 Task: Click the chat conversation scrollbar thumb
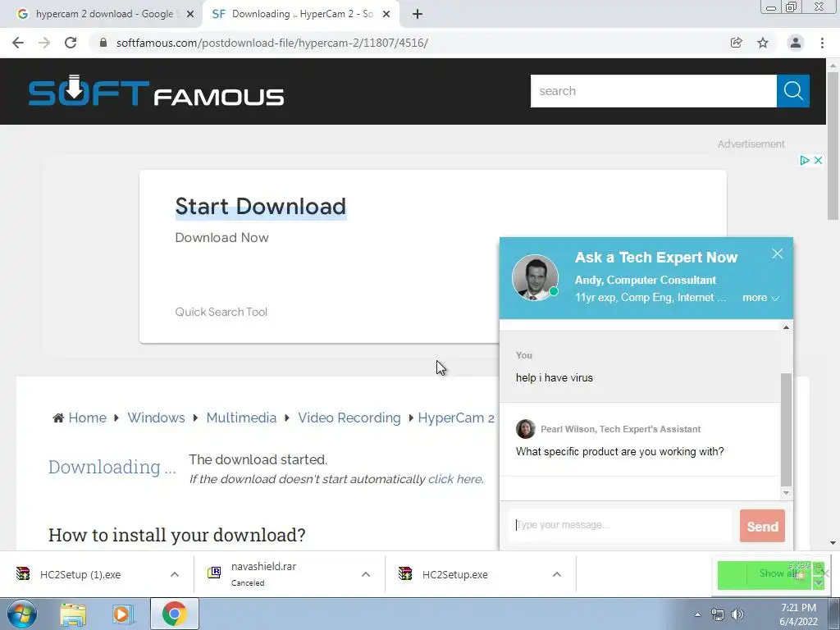point(786,428)
